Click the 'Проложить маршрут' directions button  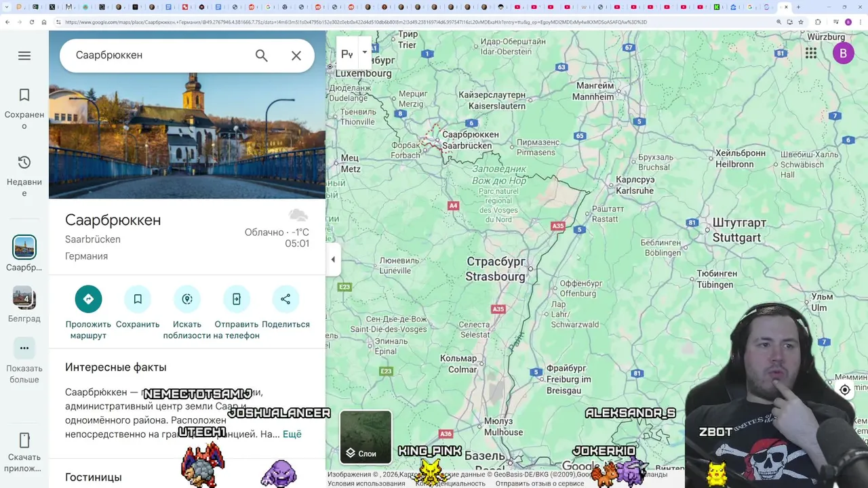point(88,299)
